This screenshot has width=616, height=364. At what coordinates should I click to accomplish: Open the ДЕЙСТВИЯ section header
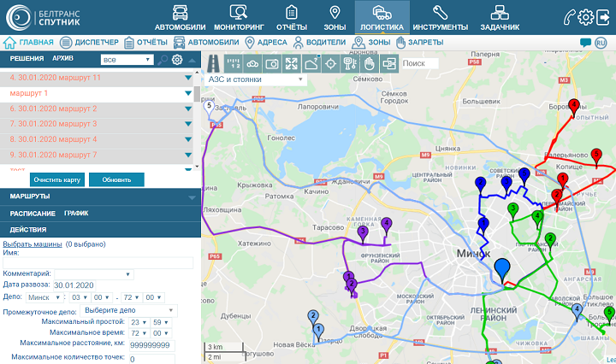[x=28, y=230]
